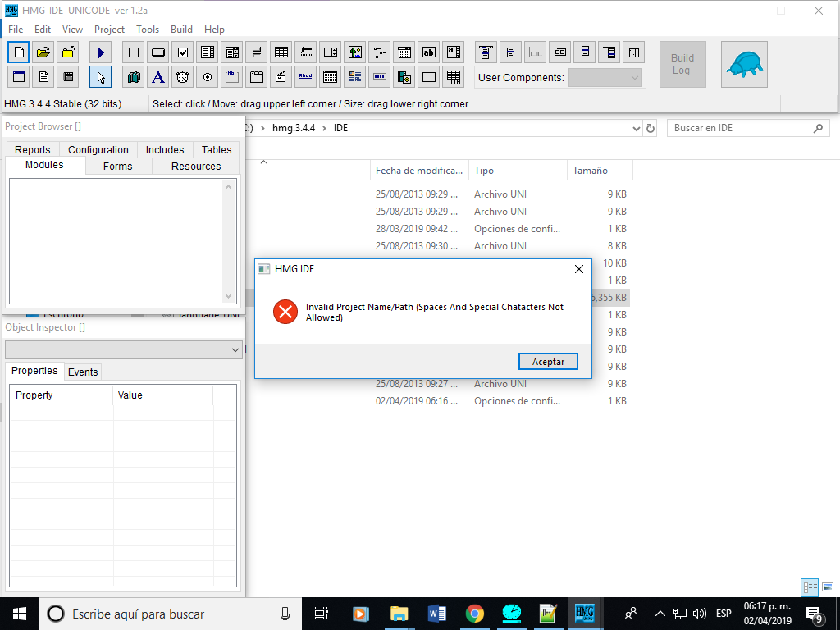Switch to the Resources tab
The width and height of the screenshot is (840, 630).
pos(196,166)
